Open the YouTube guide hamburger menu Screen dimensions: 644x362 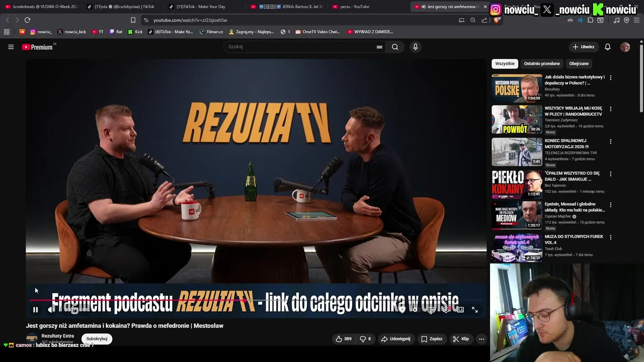click(11, 47)
